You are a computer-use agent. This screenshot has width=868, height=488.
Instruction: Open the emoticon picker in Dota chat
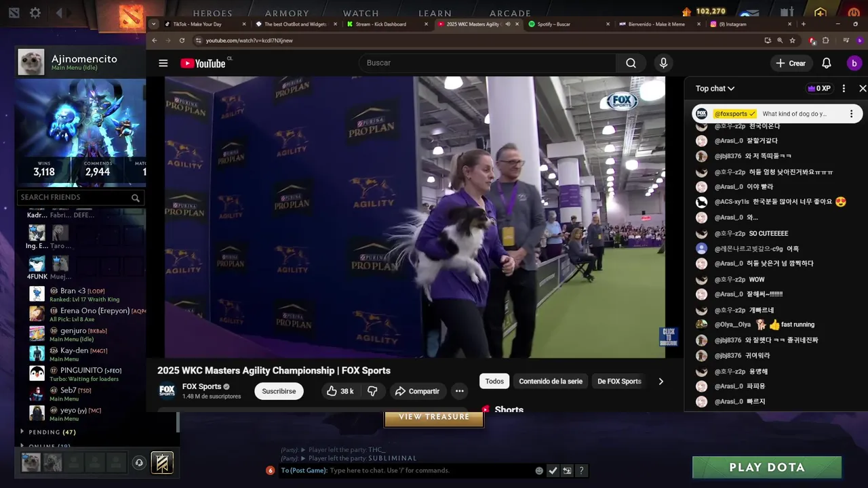tap(539, 470)
